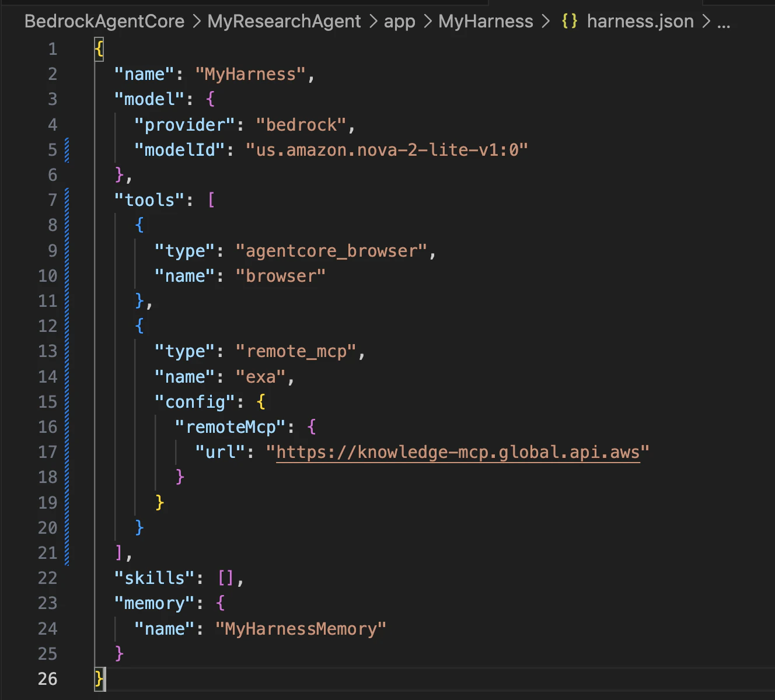Click the tools closing bracket on line 21

click(x=119, y=553)
